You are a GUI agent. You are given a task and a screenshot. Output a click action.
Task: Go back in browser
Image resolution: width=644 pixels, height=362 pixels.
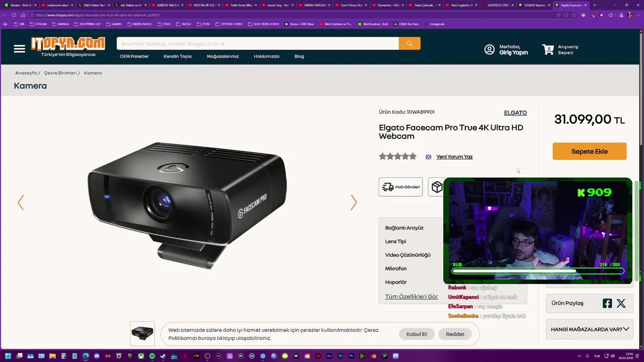coord(5,15)
